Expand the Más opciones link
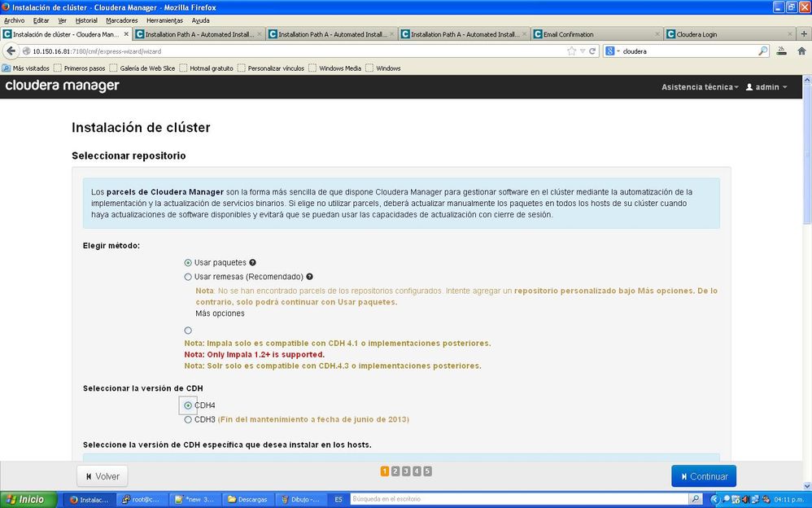This screenshot has height=508, width=812. click(220, 313)
